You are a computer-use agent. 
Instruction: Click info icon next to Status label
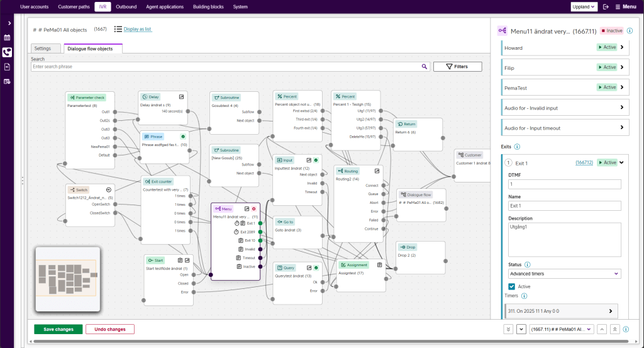pos(527,265)
